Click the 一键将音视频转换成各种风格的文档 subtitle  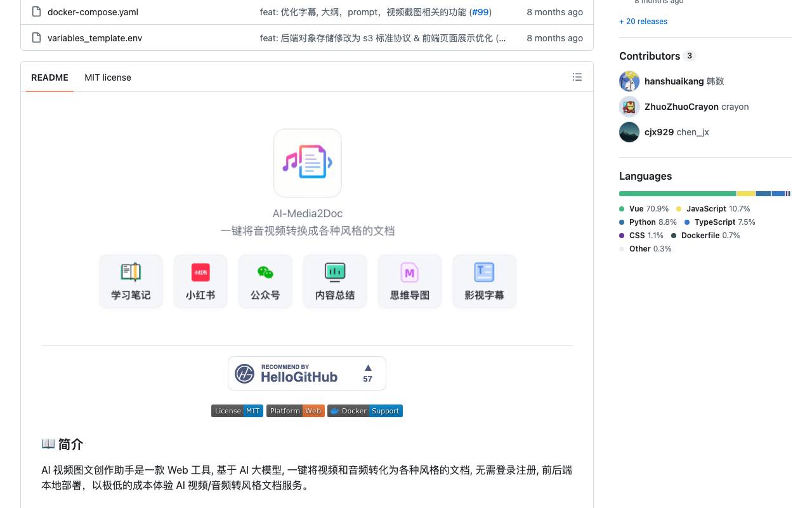click(x=308, y=231)
